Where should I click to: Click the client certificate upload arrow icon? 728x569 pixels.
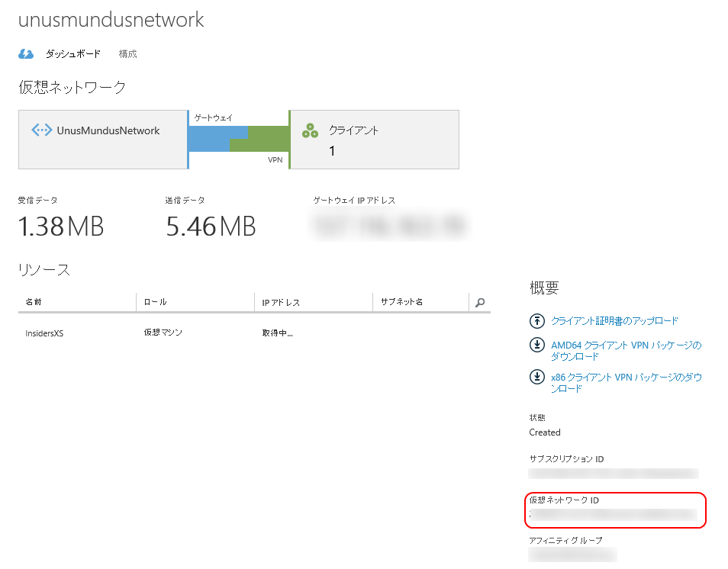coord(537,321)
